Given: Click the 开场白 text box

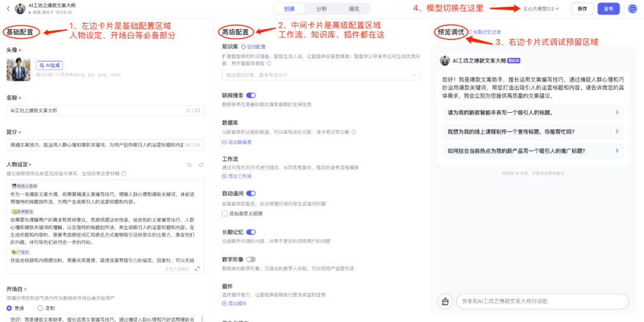Looking at the screenshot, I should pyautogui.click(x=105, y=318).
